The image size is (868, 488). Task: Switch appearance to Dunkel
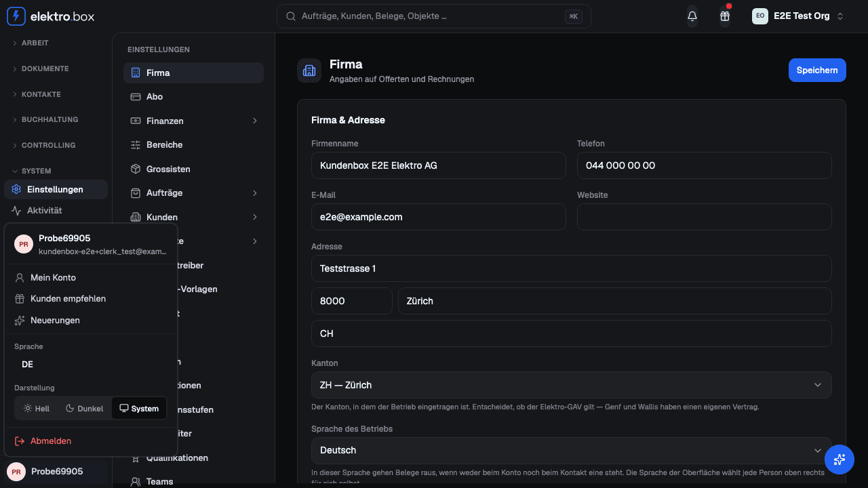point(84,409)
